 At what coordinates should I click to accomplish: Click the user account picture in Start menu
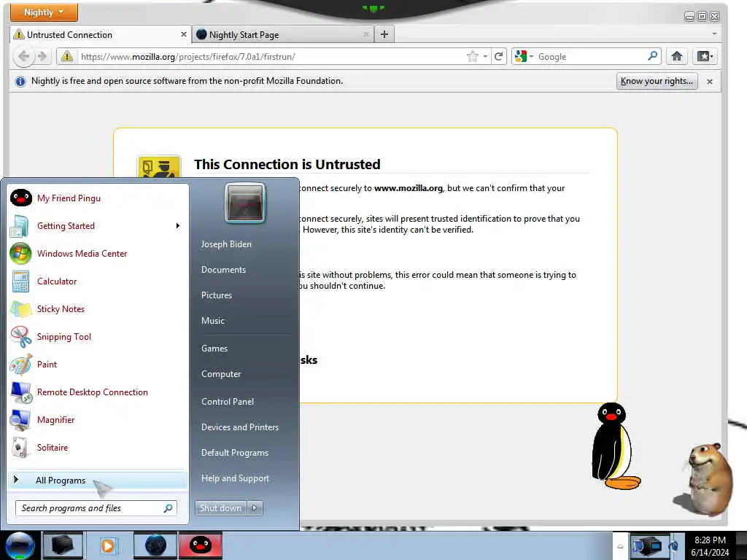245,203
